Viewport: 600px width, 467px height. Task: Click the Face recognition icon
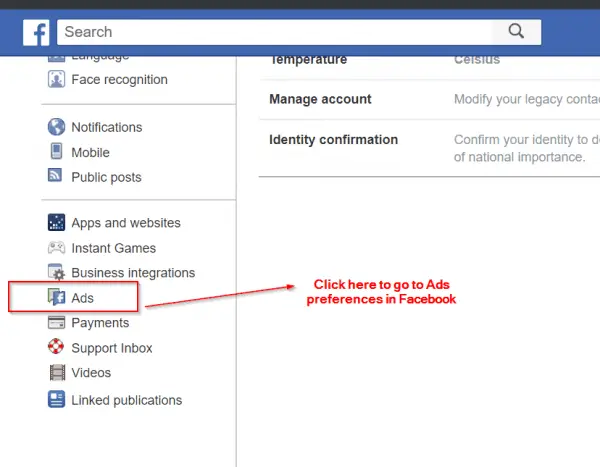coord(56,80)
